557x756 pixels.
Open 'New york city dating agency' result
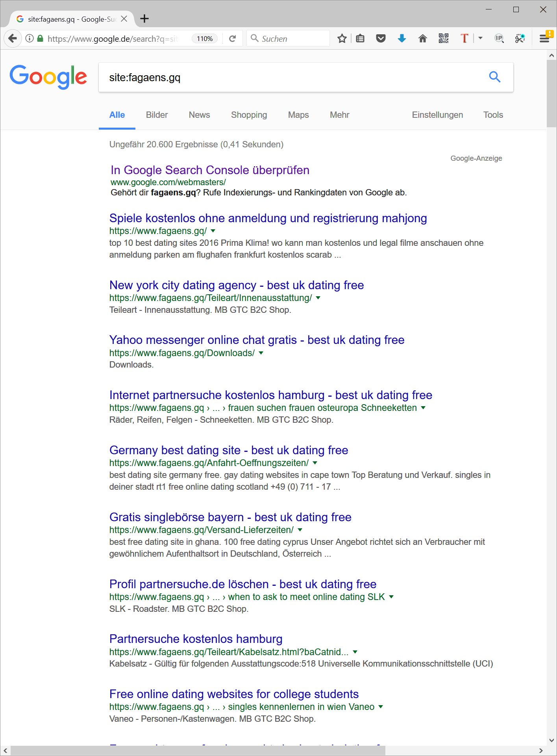[237, 285]
